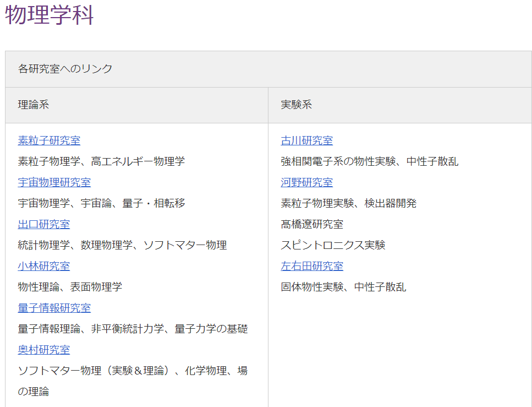Click the text 宇宙物理学、宇宙論、量子・相転移
The width and height of the screenshot is (532, 407).
(101, 203)
